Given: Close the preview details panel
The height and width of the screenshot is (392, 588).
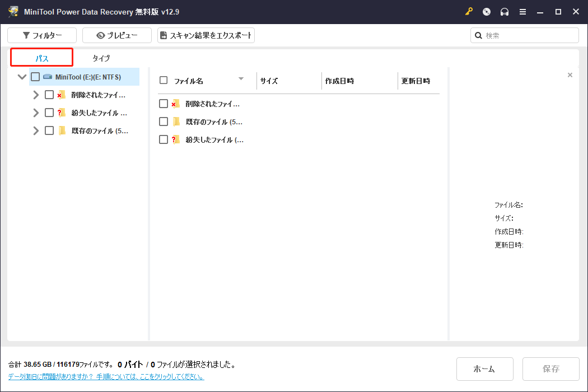Looking at the screenshot, I should click(570, 75).
